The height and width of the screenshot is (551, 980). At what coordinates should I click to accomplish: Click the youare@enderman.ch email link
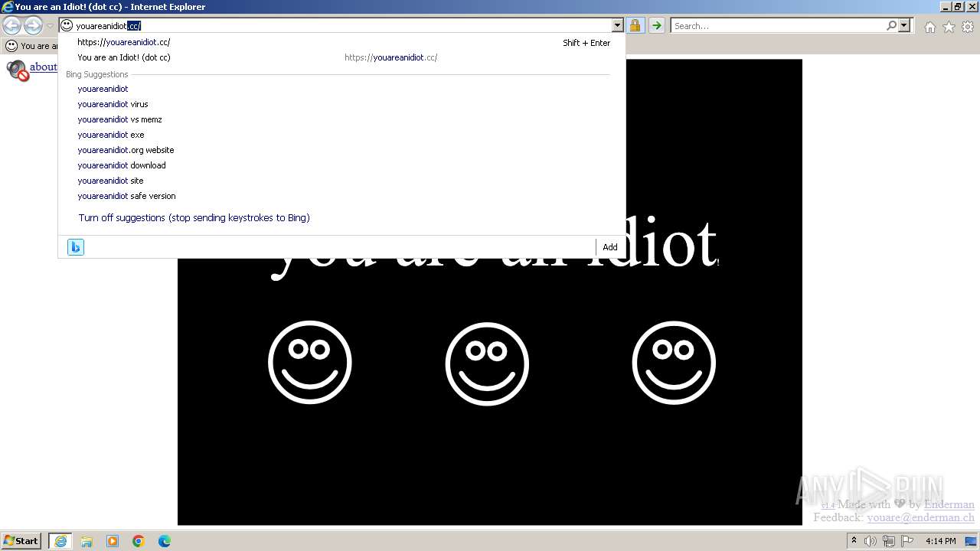[920, 517]
